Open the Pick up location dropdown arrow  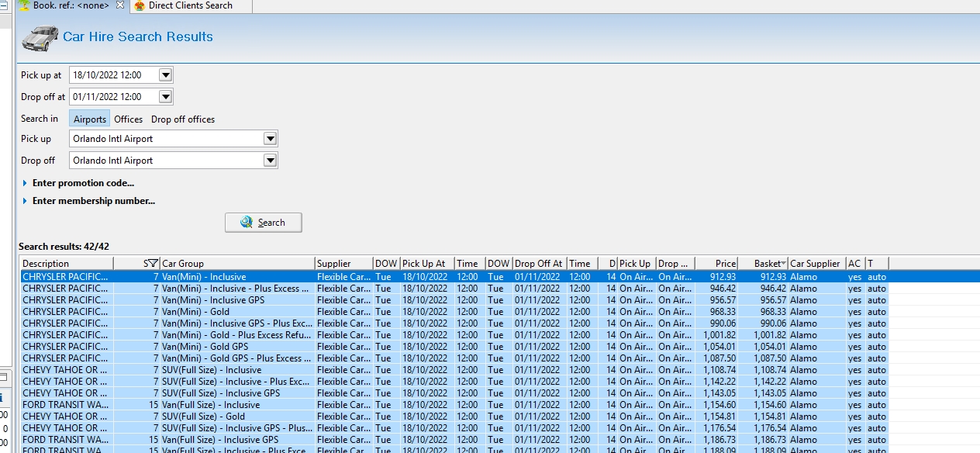(x=270, y=139)
